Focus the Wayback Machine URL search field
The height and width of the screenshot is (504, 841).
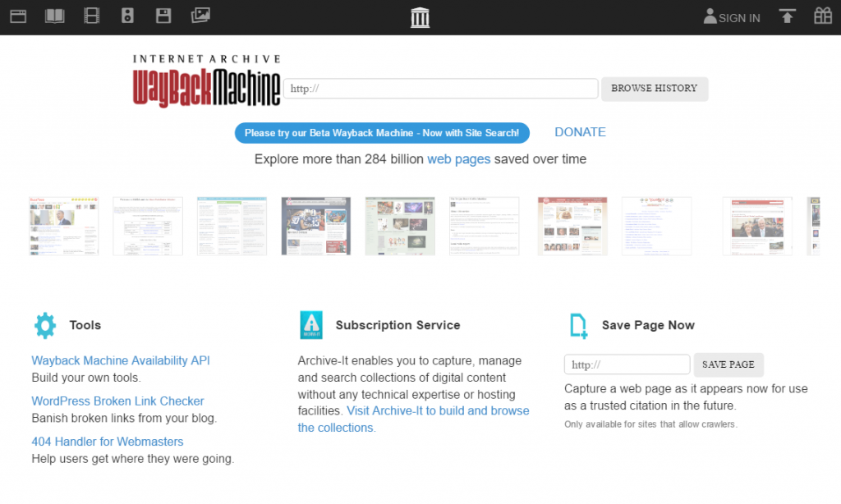pyautogui.click(x=441, y=89)
